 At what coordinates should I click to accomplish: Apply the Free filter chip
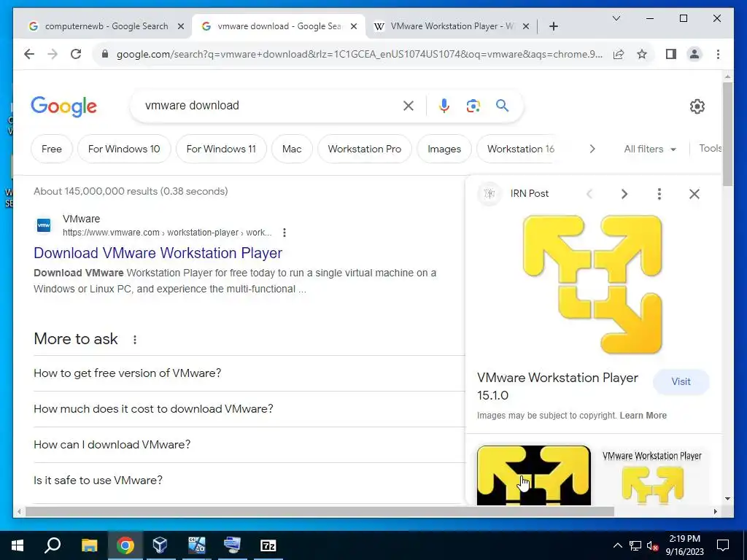52,149
